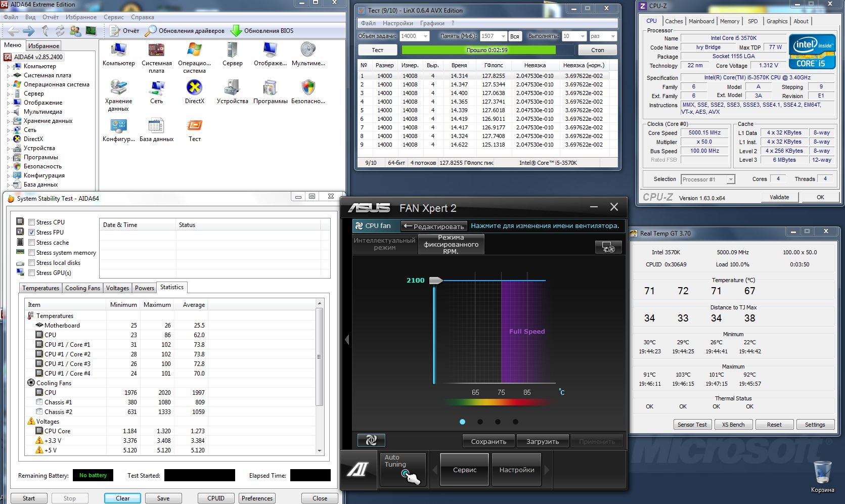Click the Стоп button in LinX
Image resolution: width=845 pixels, height=504 pixels.
598,50
